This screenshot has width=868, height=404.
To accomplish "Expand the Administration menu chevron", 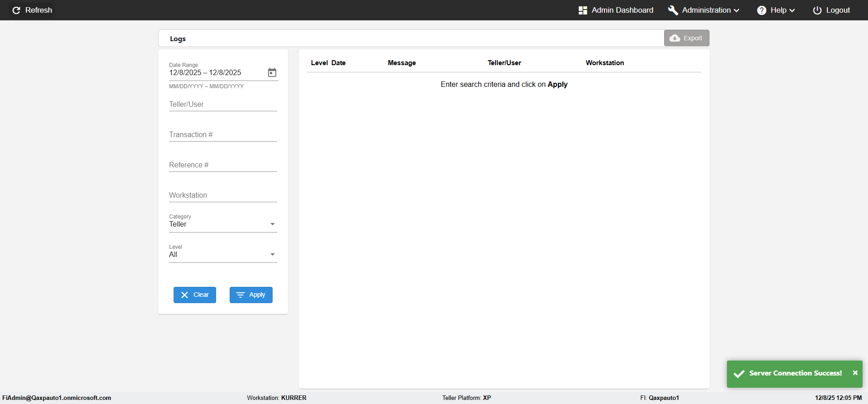I will 736,10.
